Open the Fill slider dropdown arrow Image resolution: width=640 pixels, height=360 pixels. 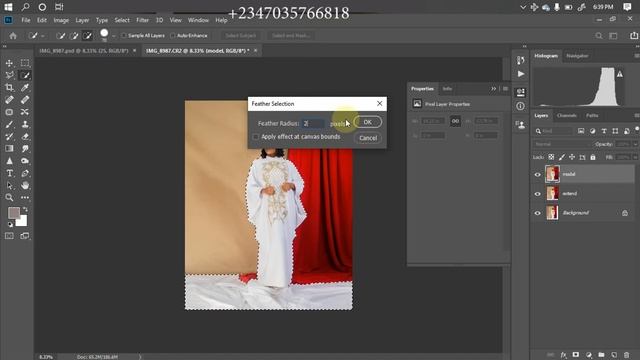point(635,157)
